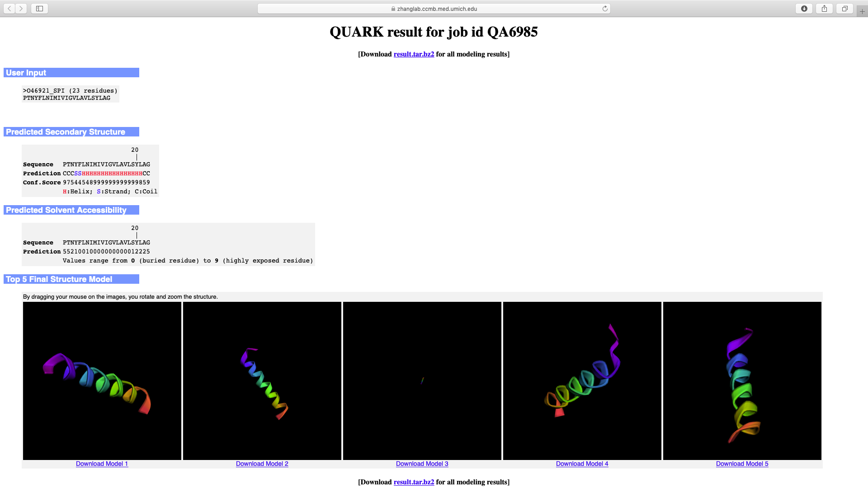
Task: Click Download Model 1 link
Action: click(x=102, y=464)
